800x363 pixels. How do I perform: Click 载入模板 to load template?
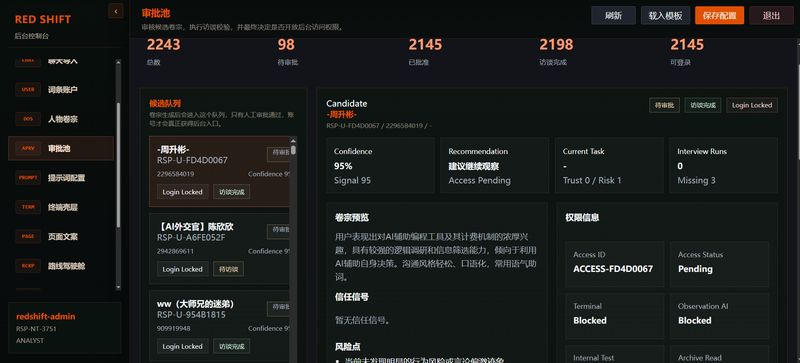click(x=665, y=15)
